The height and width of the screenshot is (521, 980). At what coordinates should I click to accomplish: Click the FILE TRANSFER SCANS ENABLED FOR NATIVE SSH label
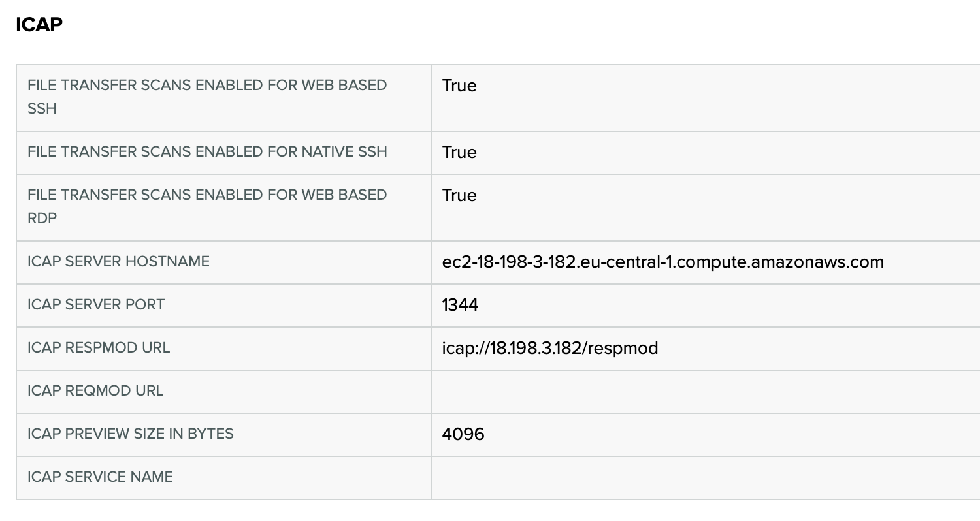point(207,151)
